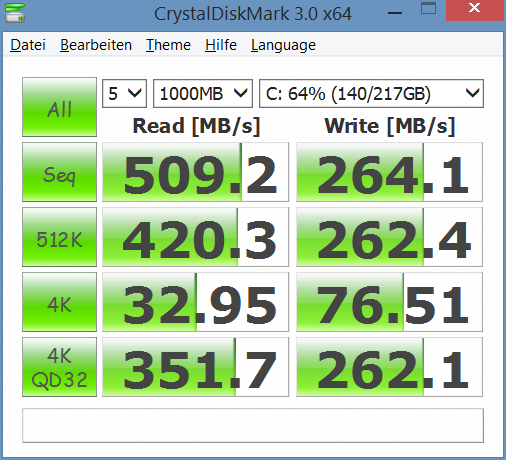
Task: Click the 4K write result 76.51
Action: click(x=389, y=302)
